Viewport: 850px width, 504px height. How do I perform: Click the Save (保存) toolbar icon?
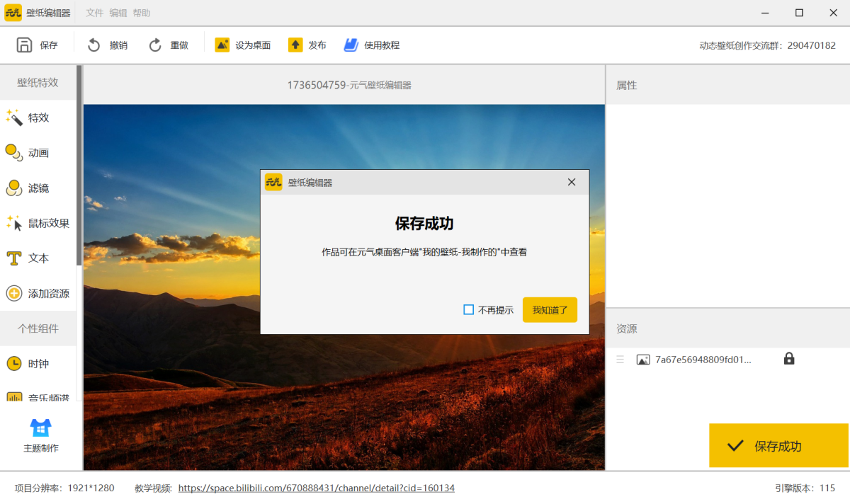pyautogui.click(x=25, y=45)
